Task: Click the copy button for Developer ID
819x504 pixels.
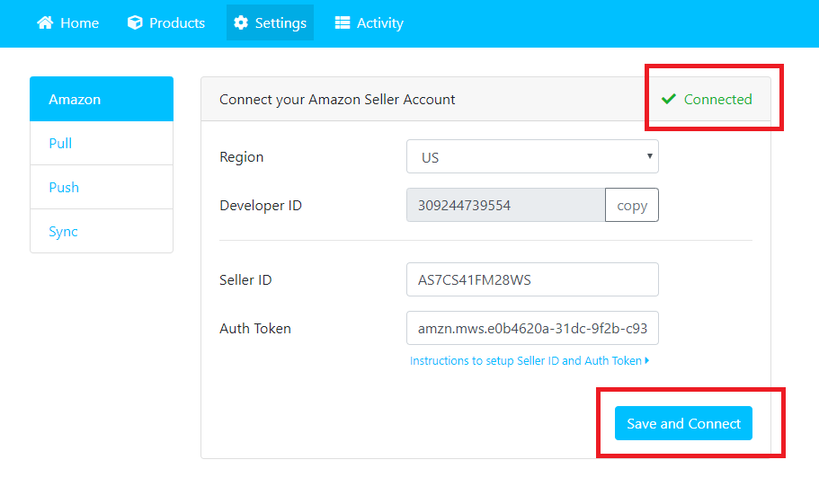Action: pyautogui.click(x=631, y=205)
